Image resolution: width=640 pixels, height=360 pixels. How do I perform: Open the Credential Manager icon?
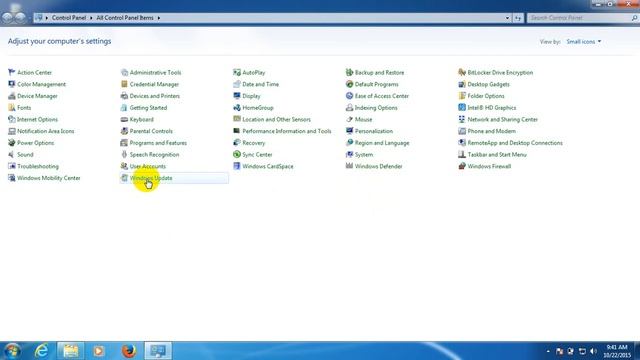[124, 84]
